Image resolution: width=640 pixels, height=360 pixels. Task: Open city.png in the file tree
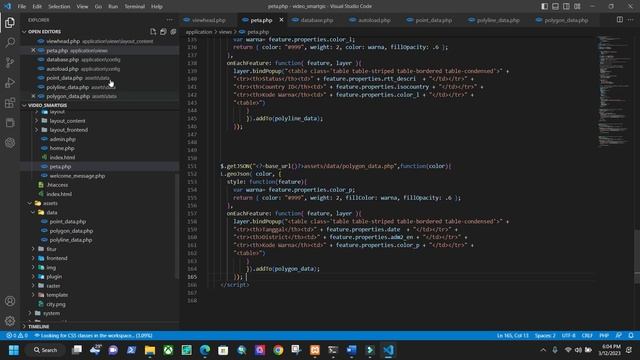click(x=56, y=304)
